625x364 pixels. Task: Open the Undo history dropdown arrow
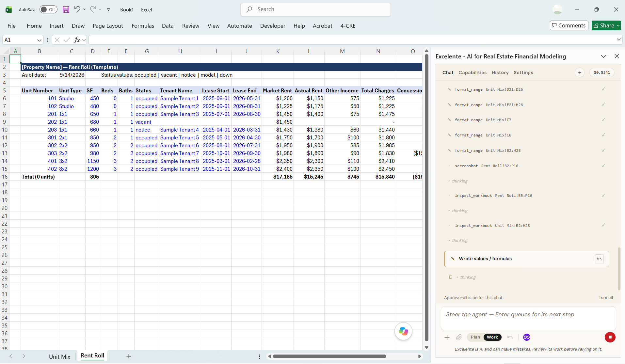pos(84,9)
